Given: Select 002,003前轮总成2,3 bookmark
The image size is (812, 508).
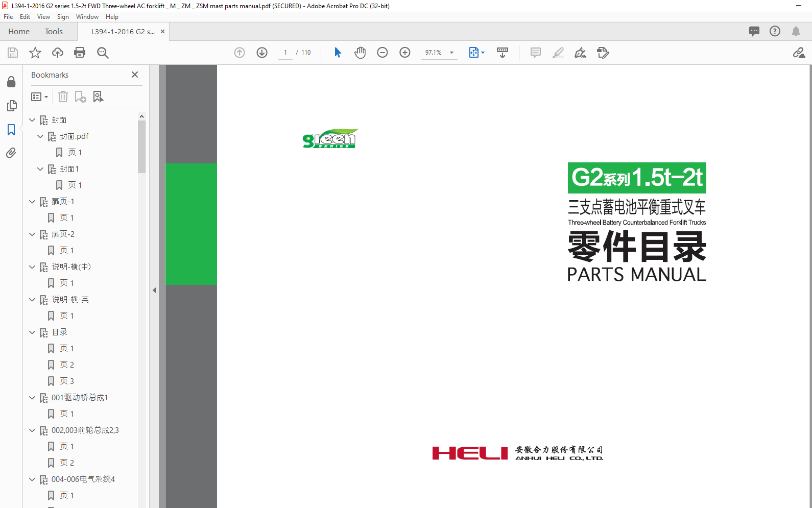Looking at the screenshot, I should click(x=85, y=430).
